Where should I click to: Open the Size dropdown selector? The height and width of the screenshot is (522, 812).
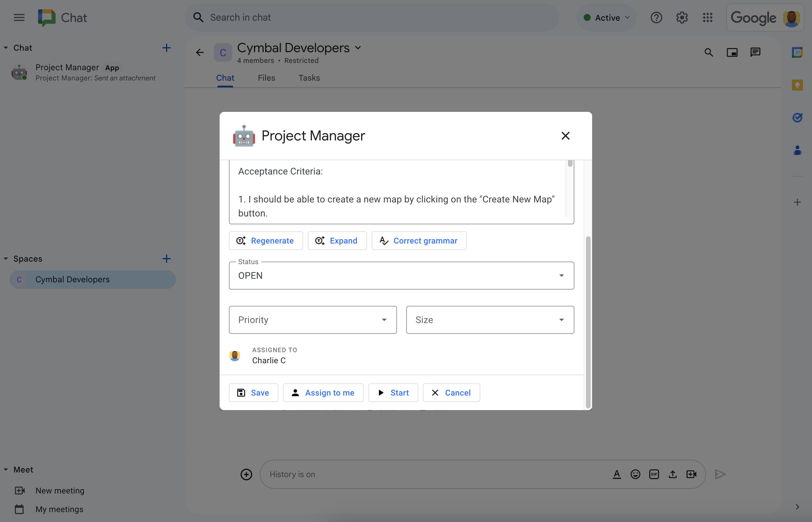(490, 320)
